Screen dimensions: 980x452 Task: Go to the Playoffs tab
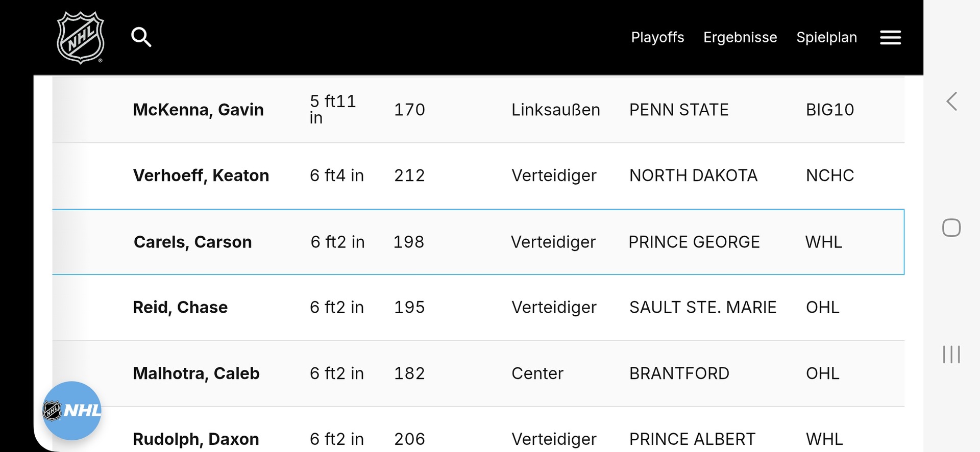(657, 37)
